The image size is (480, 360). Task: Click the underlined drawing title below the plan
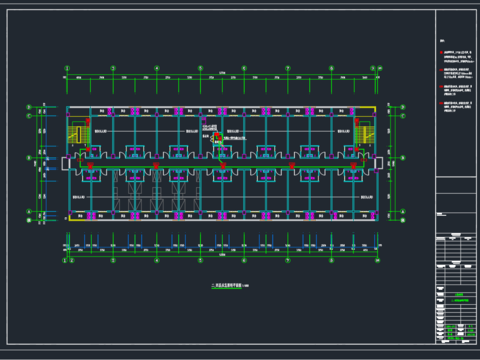point(227,286)
